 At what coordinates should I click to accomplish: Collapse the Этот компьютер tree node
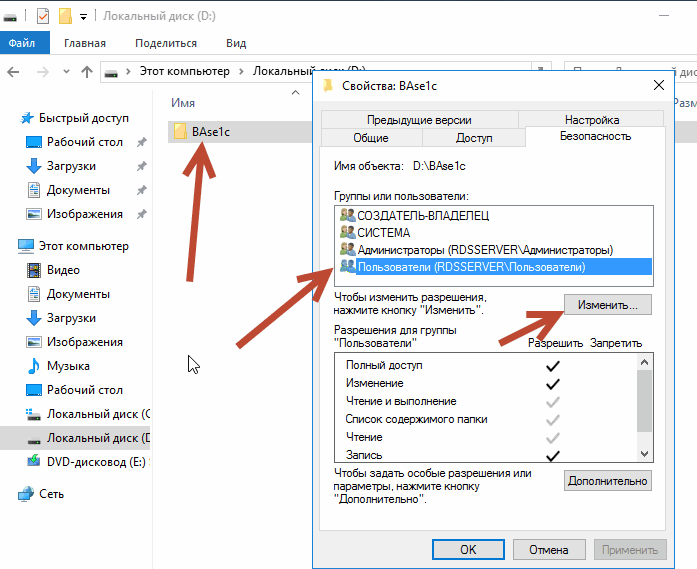pyautogui.click(x=9, y=246)
